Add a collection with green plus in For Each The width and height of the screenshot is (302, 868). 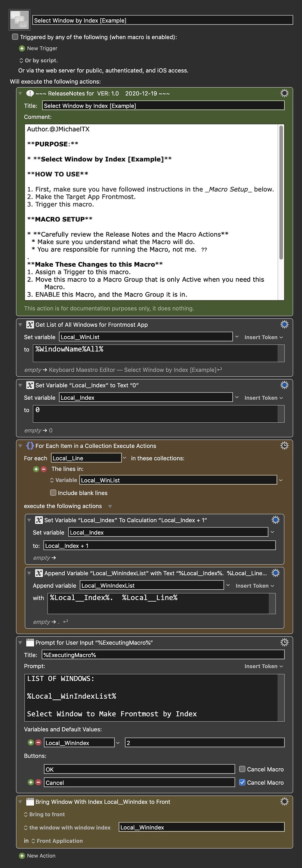36,469
